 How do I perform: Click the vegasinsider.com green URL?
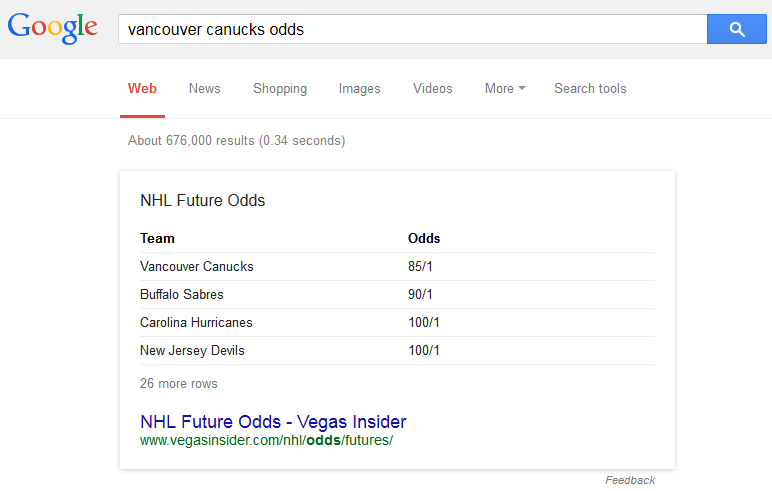266,440
